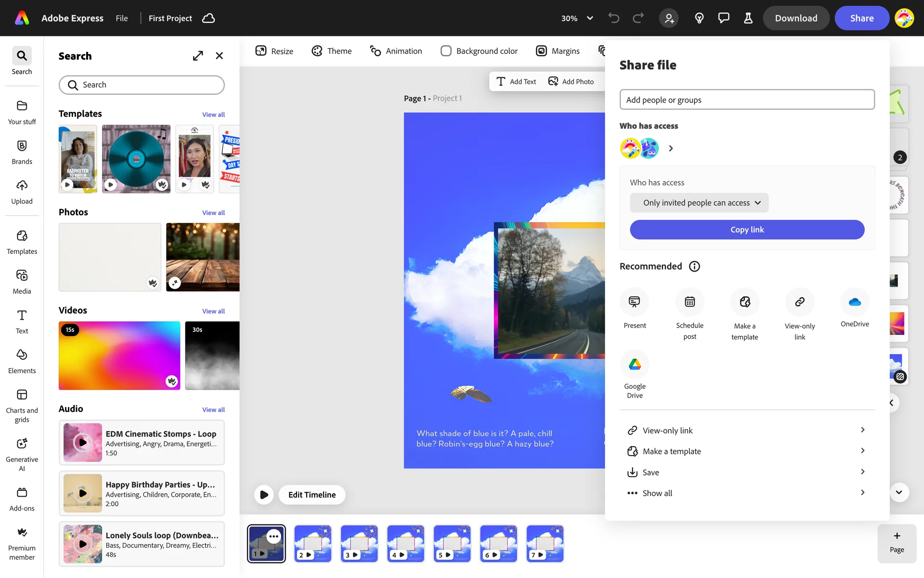Click View all next to Photos

coord(213,213)
